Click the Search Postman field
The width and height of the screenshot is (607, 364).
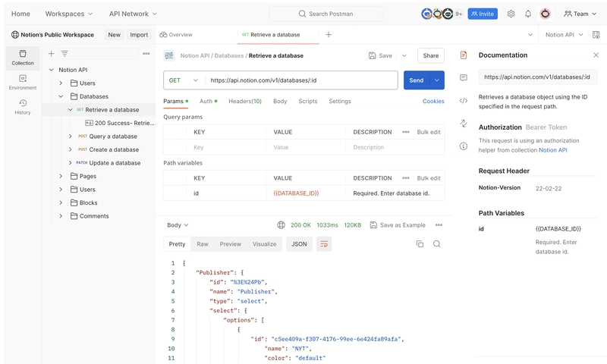click(x=326, y=14)
